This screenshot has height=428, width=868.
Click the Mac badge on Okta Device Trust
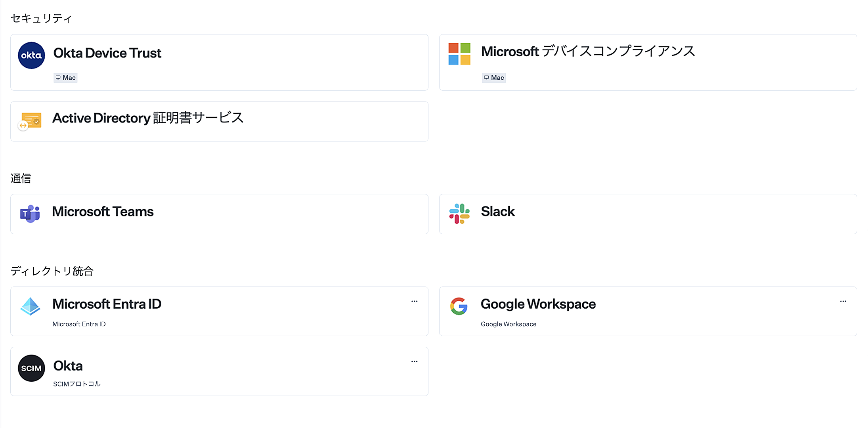[65, 78]
